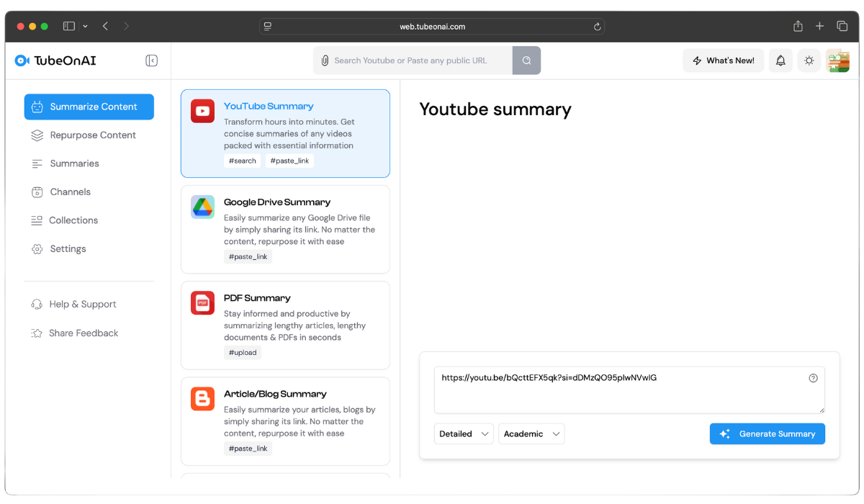
Task: Click the Youtube summary heading
Action: pyautogui.click(x=495, y=109)
